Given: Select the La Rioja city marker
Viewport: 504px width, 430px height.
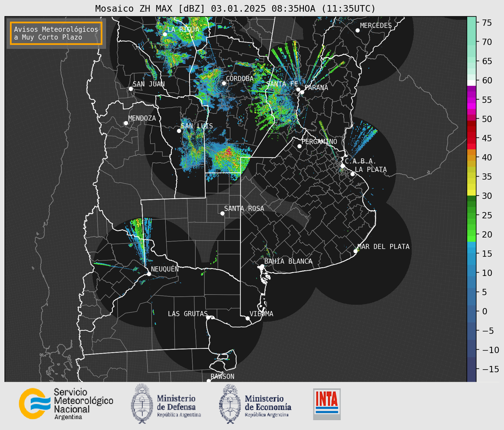Looking at the screenshot, I should click(x=165, y=34).
